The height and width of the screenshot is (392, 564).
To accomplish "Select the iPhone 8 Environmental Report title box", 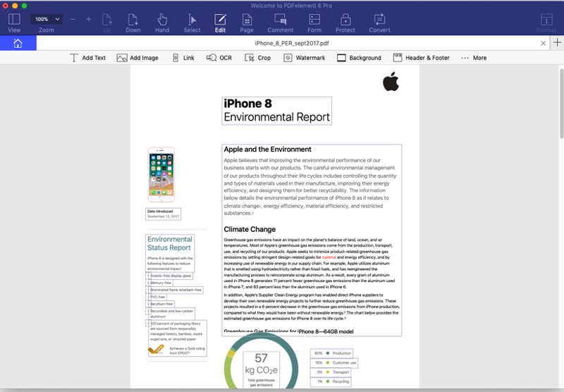I will click(276, 111).
